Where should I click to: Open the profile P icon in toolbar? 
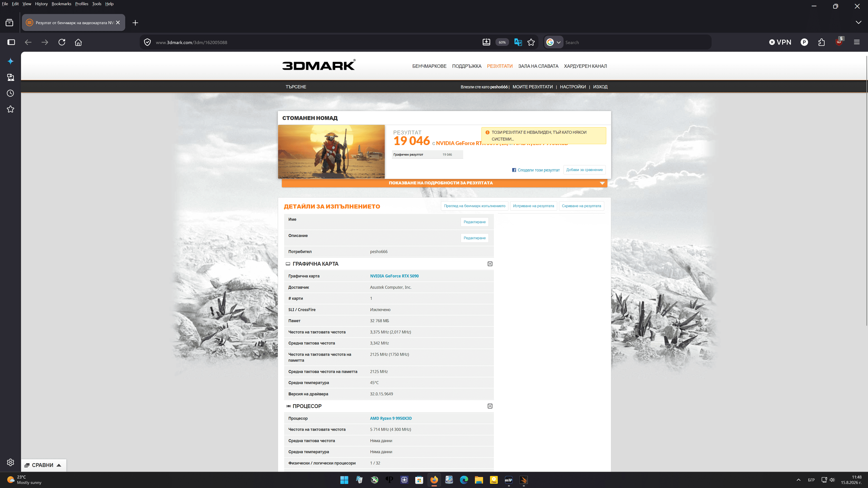[804, 42]
